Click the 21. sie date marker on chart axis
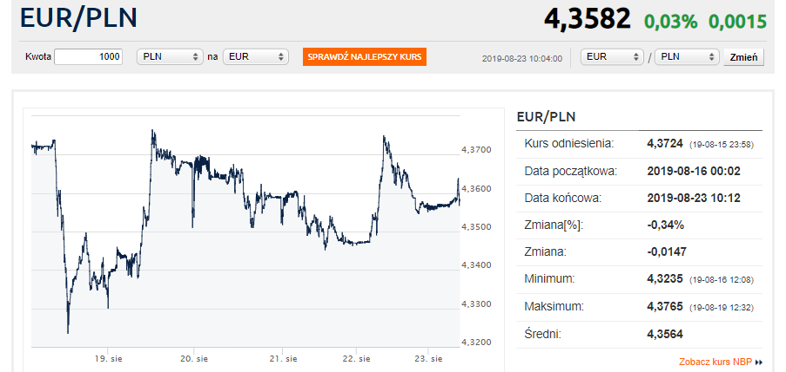The width and height of the screenshot is (786, 372). point(282,359)
